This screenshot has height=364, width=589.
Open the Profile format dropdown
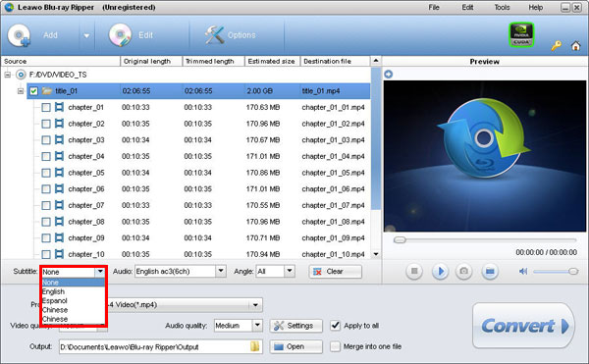pyautogui.click(x=255, y=305)
